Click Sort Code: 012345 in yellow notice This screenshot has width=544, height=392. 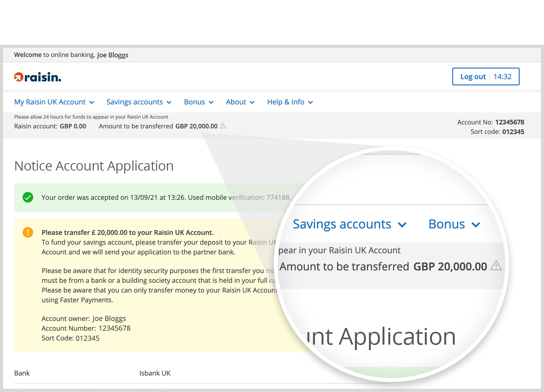tap(71, 338)
